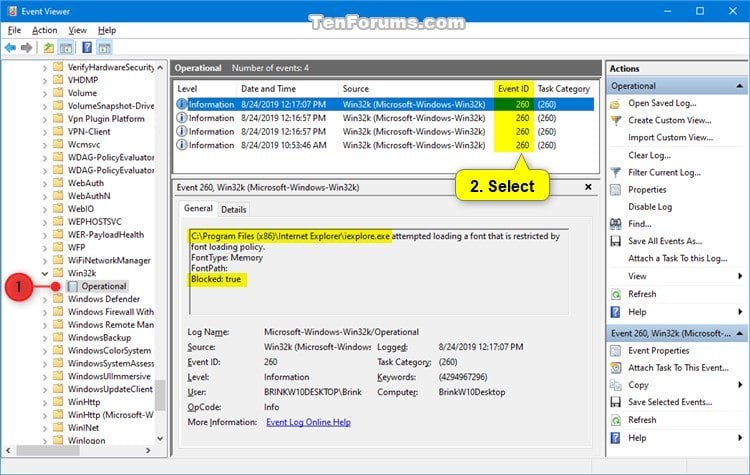Click the Attach Task To This Event icon

pyautogui.click(x=616, y=368)
